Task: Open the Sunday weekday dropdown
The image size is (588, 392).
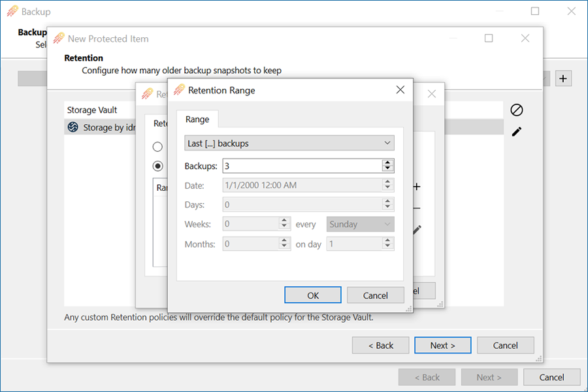Action: tap(360, 224)
